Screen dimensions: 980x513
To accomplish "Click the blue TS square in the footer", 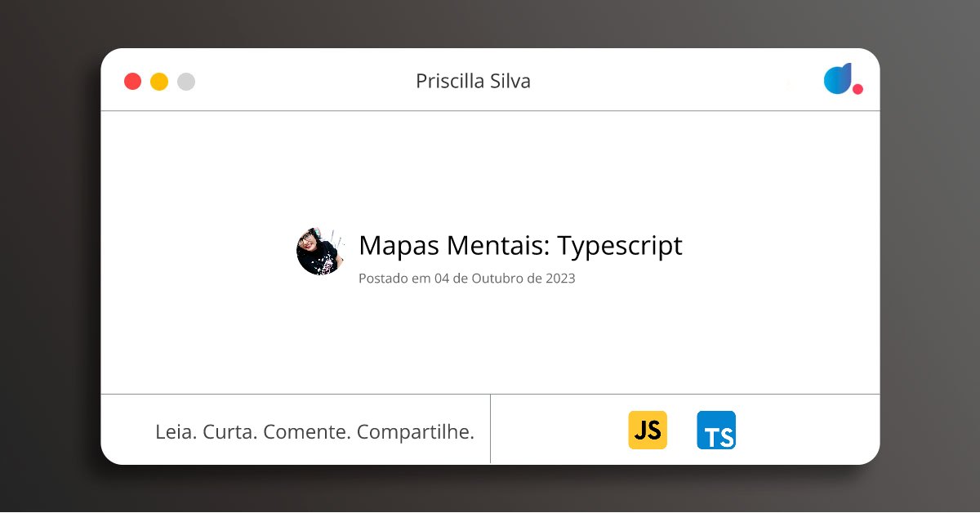I will click(x=716, y=430).
